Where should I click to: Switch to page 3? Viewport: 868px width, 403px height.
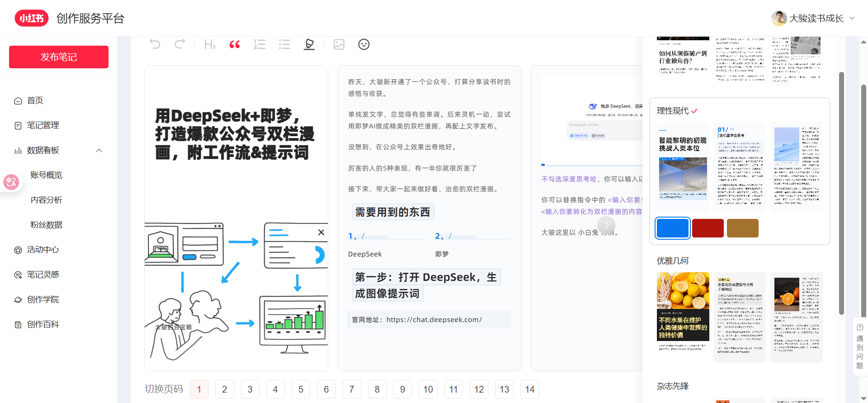(250, 389)
